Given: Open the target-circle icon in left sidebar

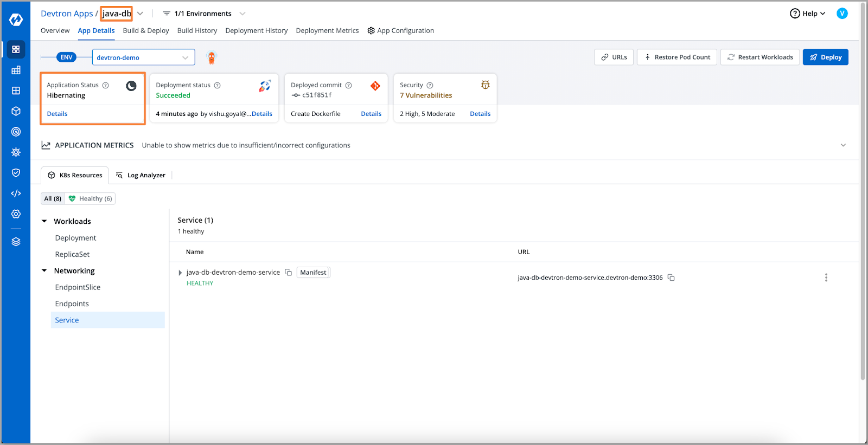Looking at the screenshot, I should click(x=16, y=132).
